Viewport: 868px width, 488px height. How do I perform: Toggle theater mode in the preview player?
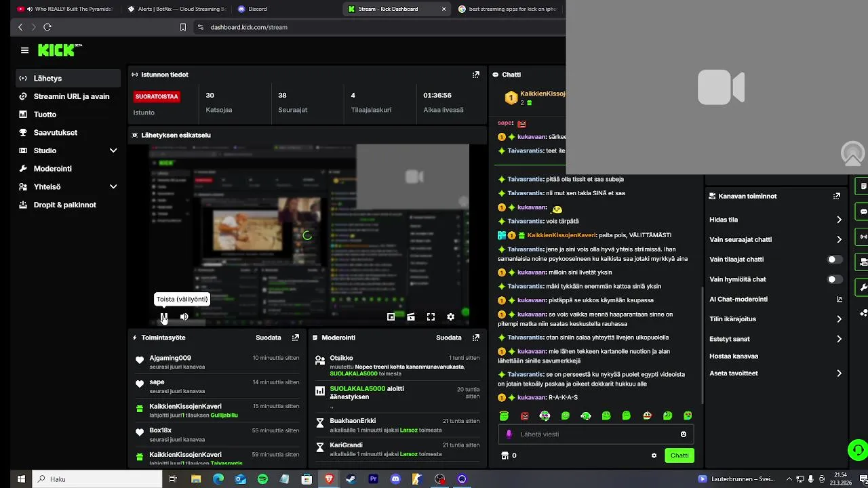[411, 317]
